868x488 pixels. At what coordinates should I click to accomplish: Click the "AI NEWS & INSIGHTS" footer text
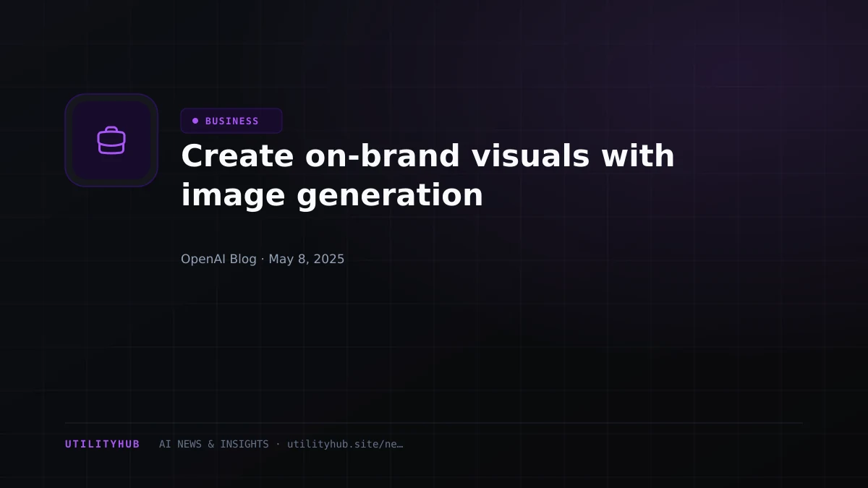click(213, 444)
